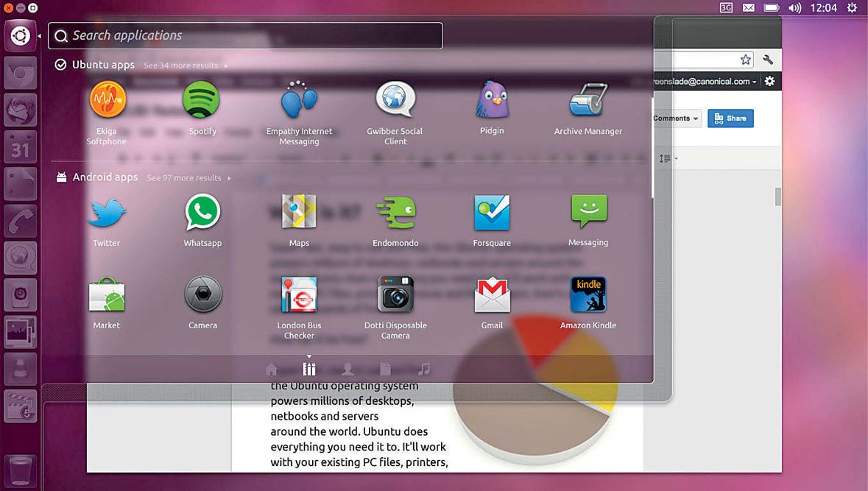868x491 pixels.
Task: Launch the Spotify app
Action: coord(202,99)
